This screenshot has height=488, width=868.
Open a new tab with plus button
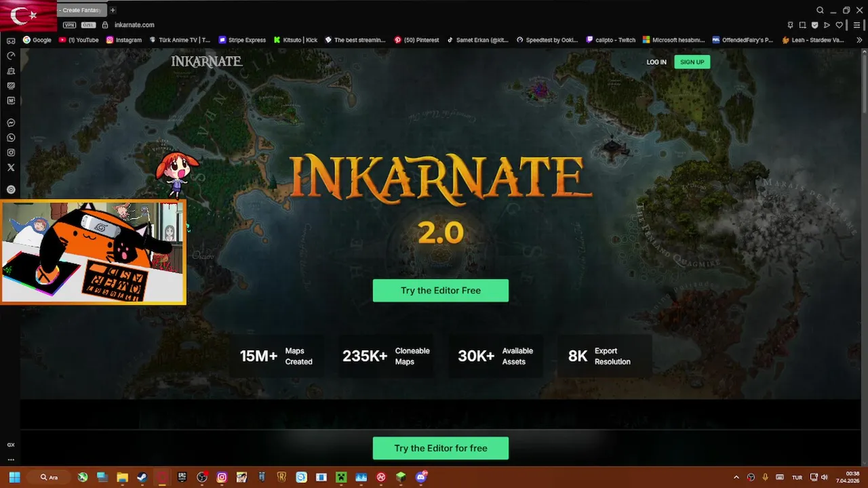point(113,10)
